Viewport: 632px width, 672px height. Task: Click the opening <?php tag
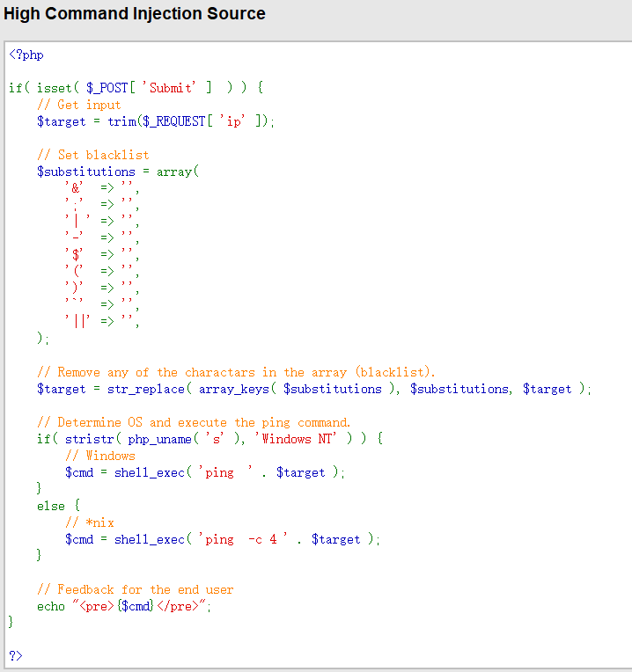(x=26, y=55)
